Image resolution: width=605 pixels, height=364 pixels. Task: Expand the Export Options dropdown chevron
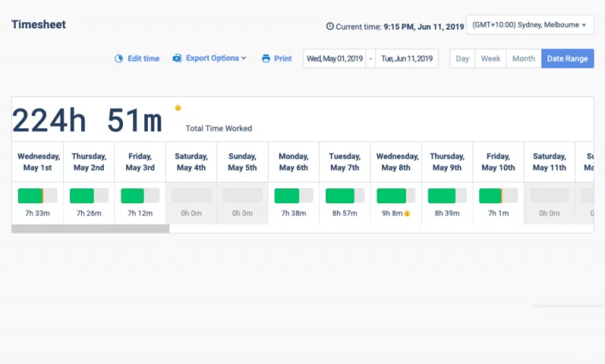(x=244, y=58)
